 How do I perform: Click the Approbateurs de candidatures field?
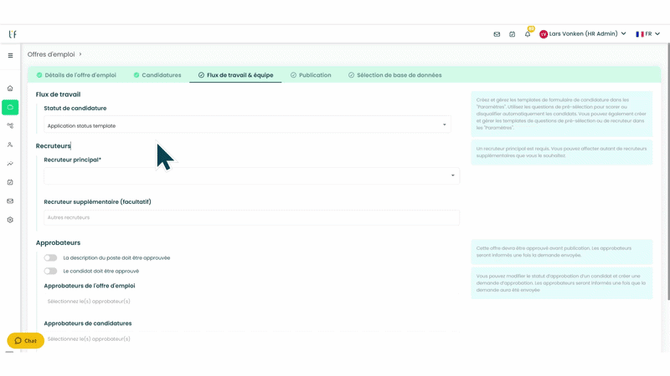click(x=252, y=339)
